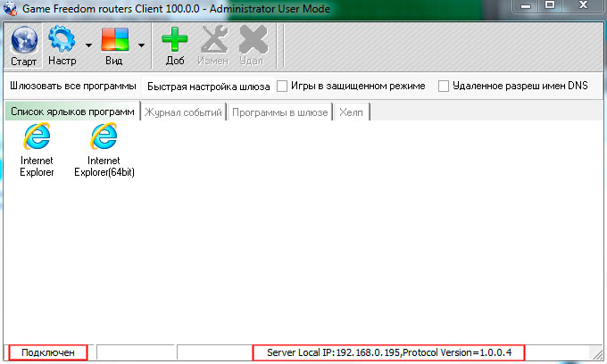Close the Game Freedom routers window
Screen dimensions: 607x364
(584, 5)
